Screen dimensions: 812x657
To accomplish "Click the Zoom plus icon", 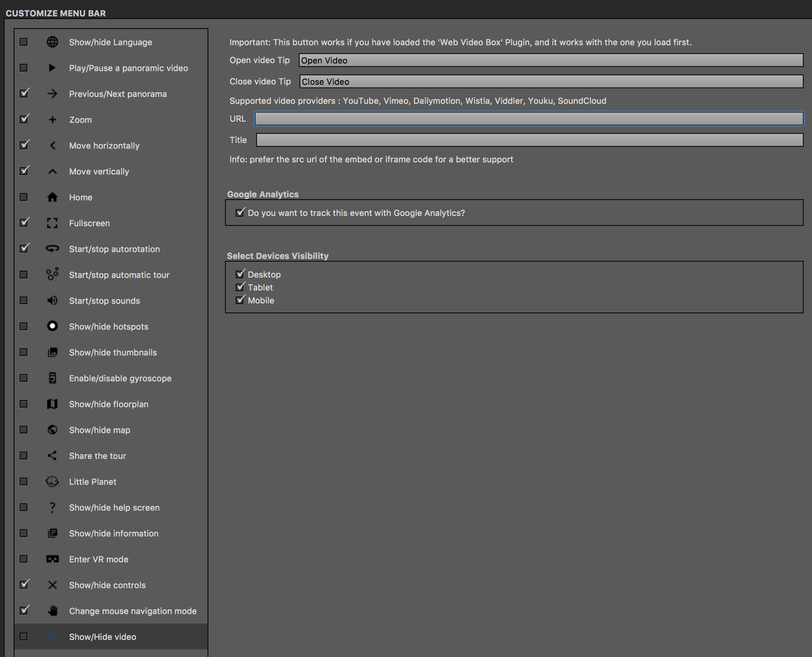I will (52, 119).
